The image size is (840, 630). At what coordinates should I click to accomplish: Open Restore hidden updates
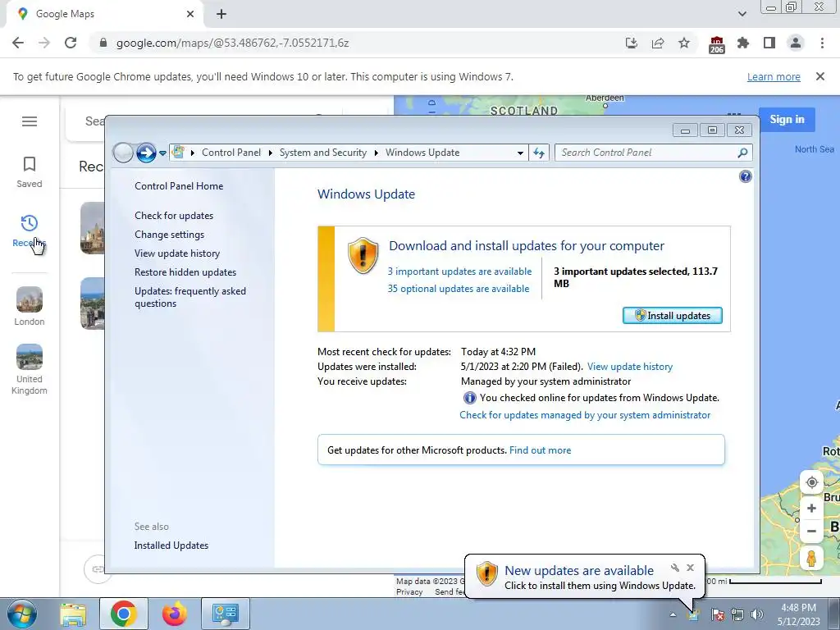(185, 272)
